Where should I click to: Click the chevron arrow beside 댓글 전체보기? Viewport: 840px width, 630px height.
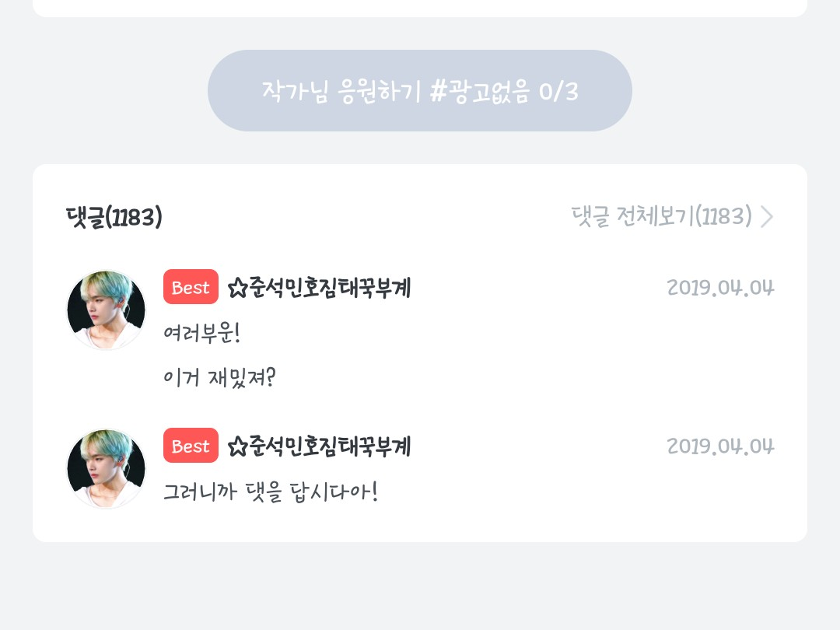click(x=767, y=216)
